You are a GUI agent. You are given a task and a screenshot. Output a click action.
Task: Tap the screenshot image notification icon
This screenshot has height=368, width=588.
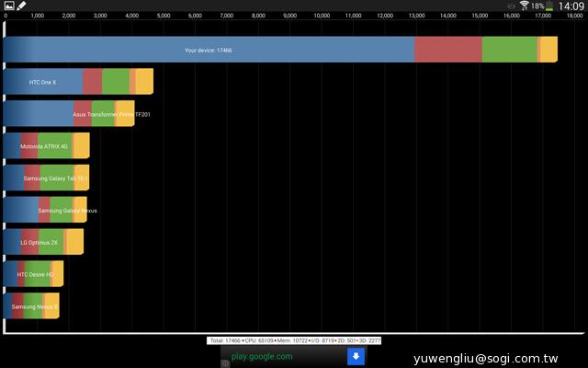tap(7, 6)
